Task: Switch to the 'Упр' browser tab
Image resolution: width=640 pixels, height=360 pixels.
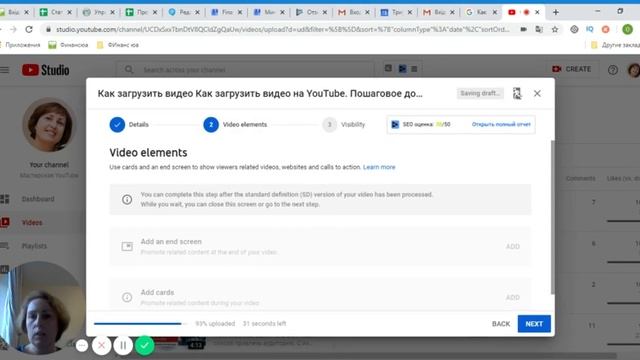Action: click(98, 12)
